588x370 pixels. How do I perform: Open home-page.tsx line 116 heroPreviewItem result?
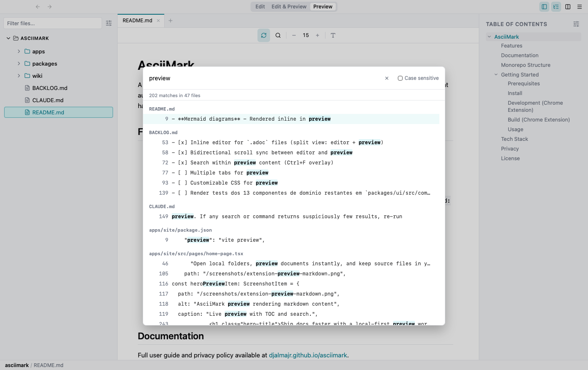[x=291, y=284]
